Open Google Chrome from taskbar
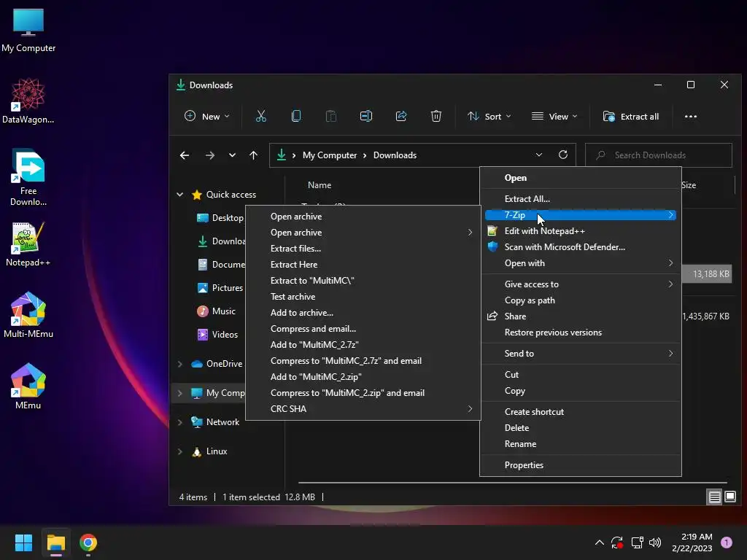This screenshot has height=560, width=747. pyautogui.click(x=88, y=542)
